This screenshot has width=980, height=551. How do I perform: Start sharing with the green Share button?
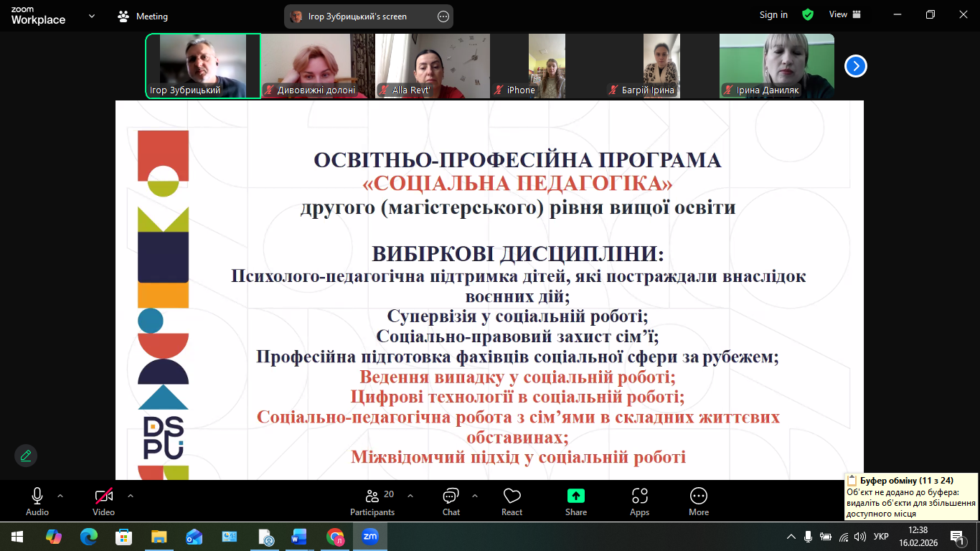(x=575, y=501)
